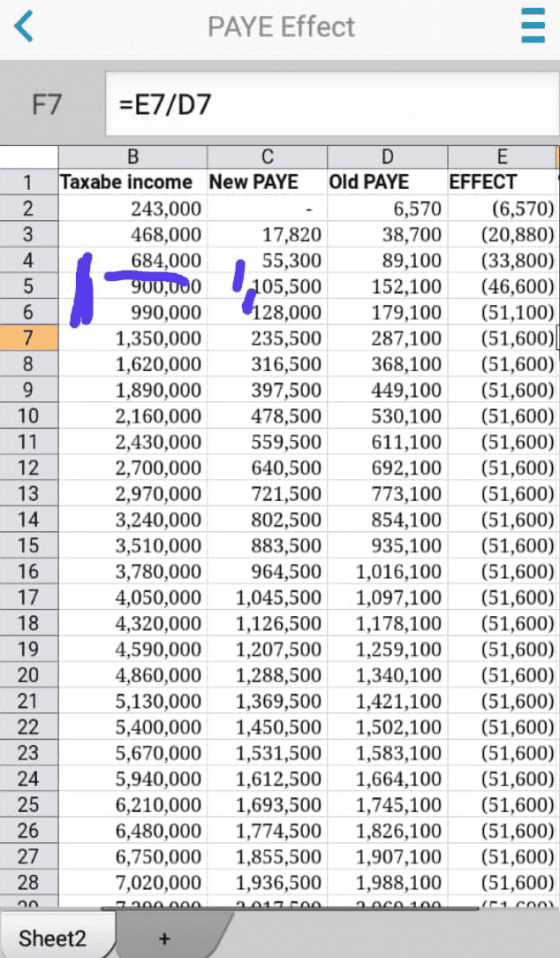Select cell with value 287,100
Image resolution: width=560 pixels, height=958 pixels.
tap(387, 338)
